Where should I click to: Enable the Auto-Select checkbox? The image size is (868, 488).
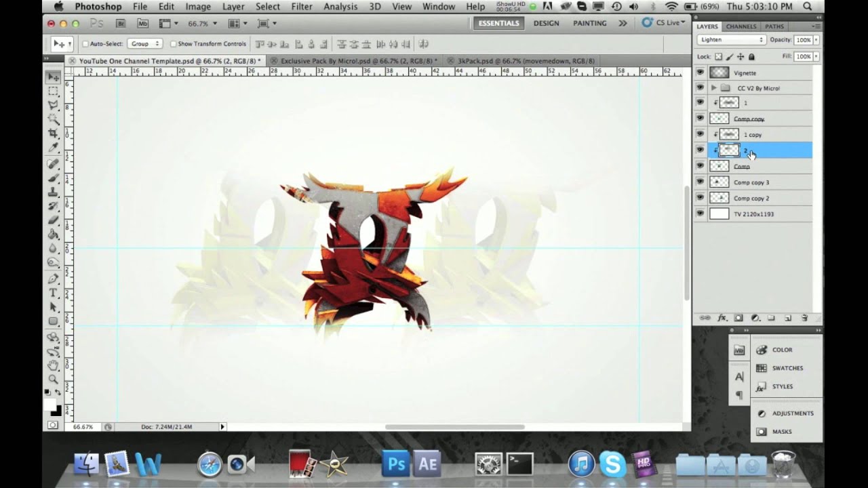pyautogui.click(x=85, y=44)
